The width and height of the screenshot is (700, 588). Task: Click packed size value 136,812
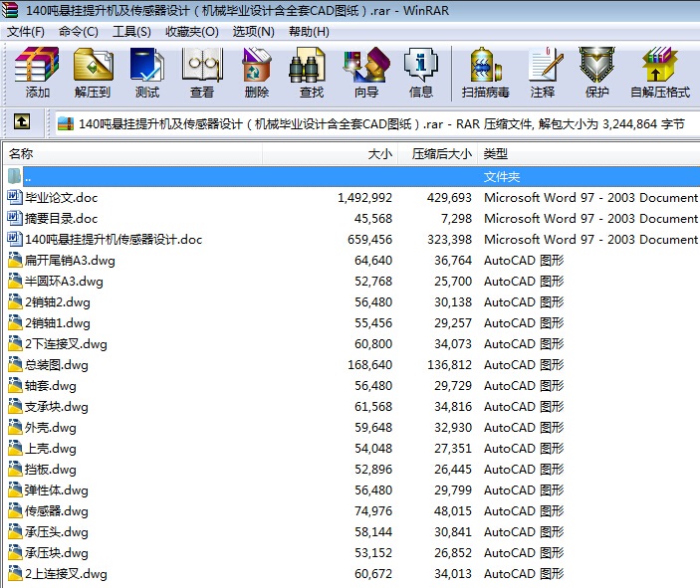(449, 365)
